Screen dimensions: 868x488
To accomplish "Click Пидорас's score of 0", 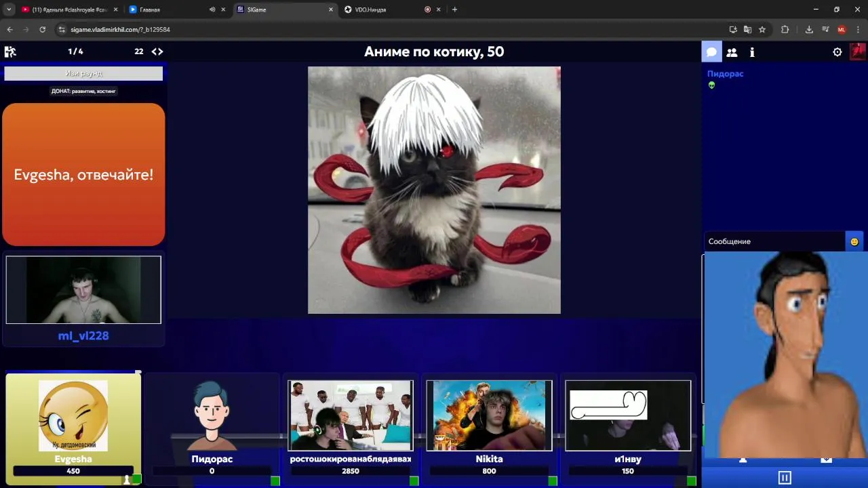I will [212, 471].
